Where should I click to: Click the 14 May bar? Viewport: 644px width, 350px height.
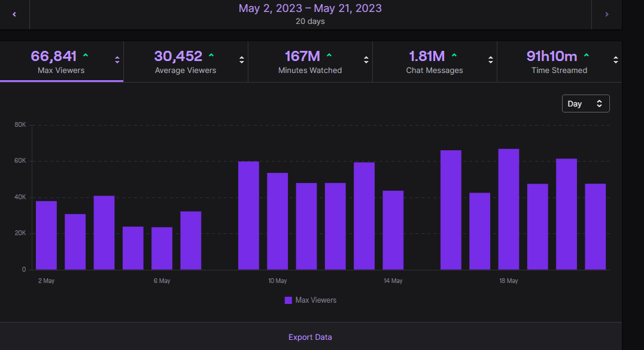[x=393, y=230]
